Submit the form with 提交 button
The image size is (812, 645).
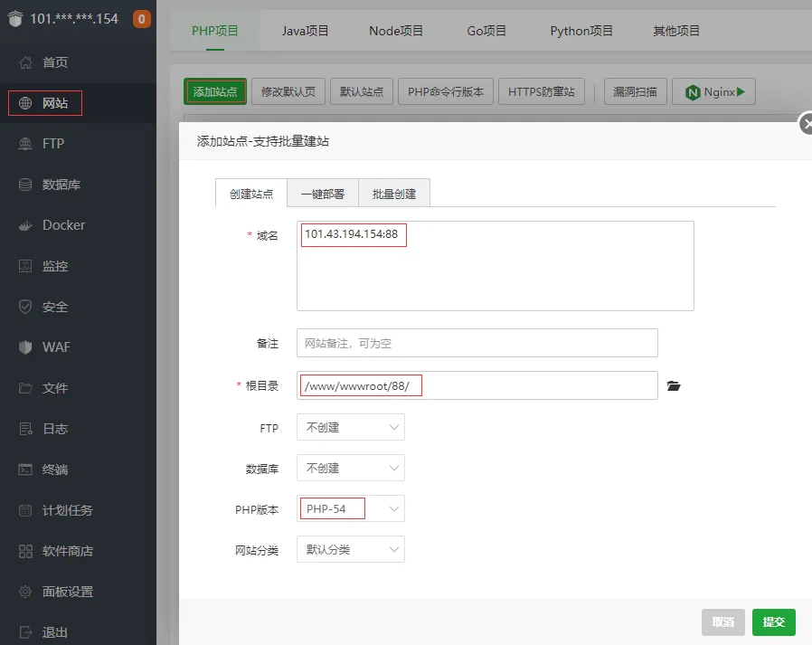click(774, 621)
